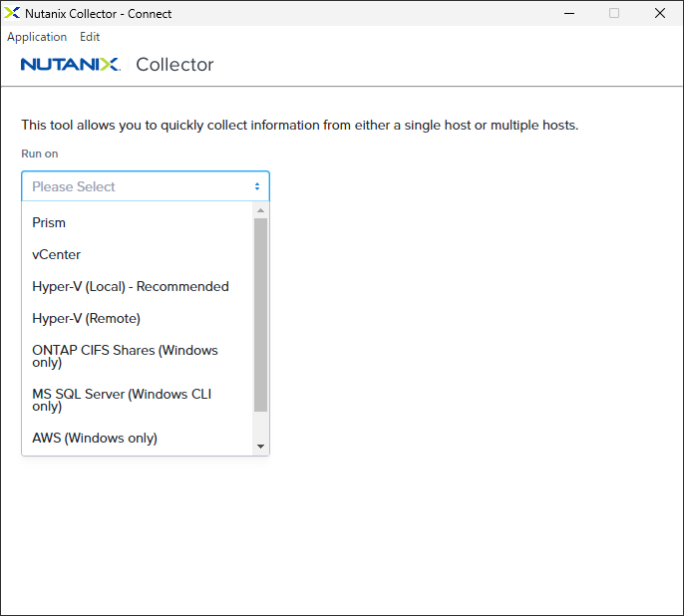Choose vCenter from the list
Viewport: 684px width, 616px height.
[137, 254]
